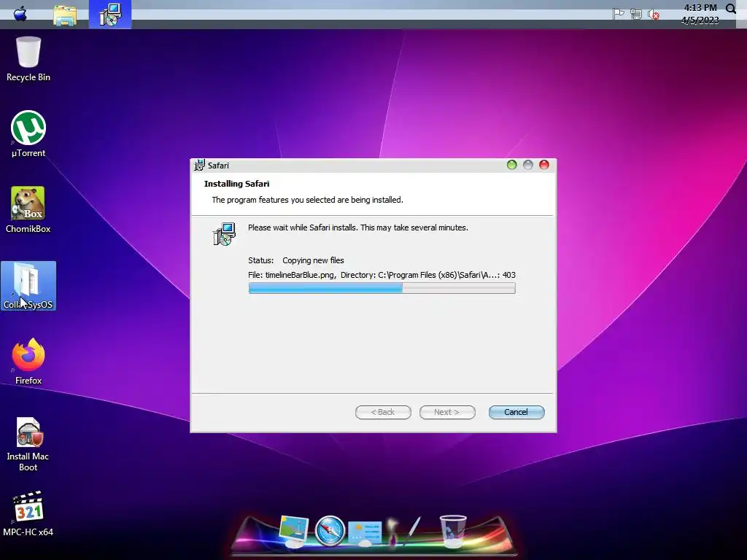Viewport: 747px width, 560px height.
Task: Click 'The program features you selected' text
Action: pyautogui.click(x=307, y=200)
